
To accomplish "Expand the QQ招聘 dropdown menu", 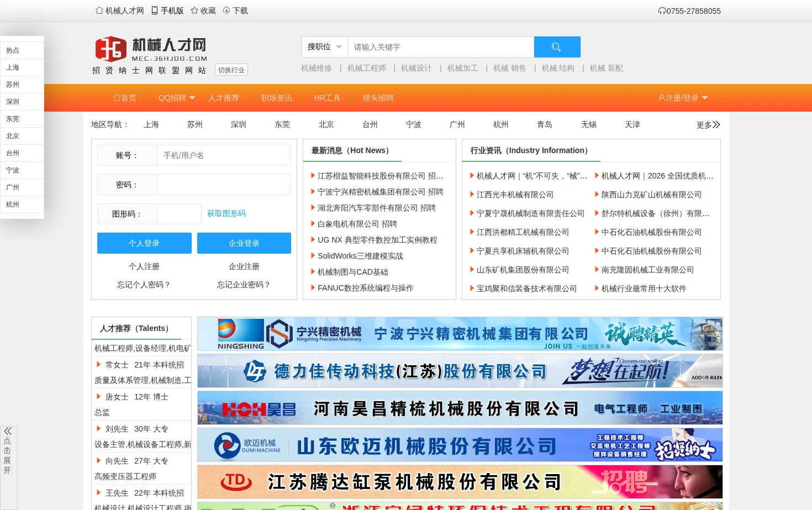I will click(177, 98).
